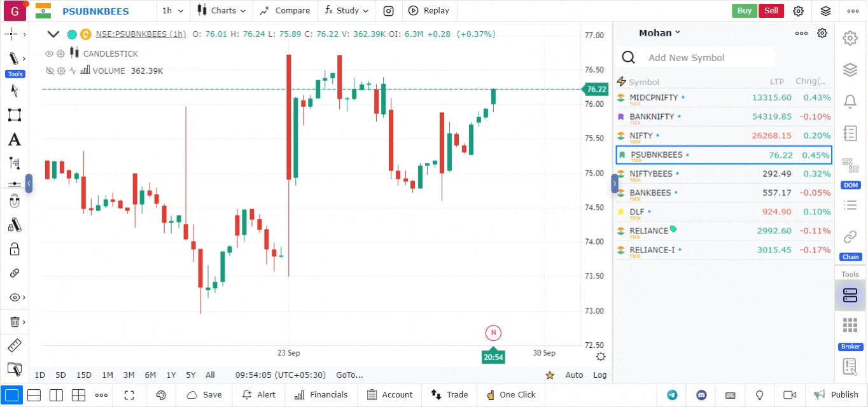Open the Instagram snapshot icon
The width and height of the screenshot is (868, 407).
point(388,11)
